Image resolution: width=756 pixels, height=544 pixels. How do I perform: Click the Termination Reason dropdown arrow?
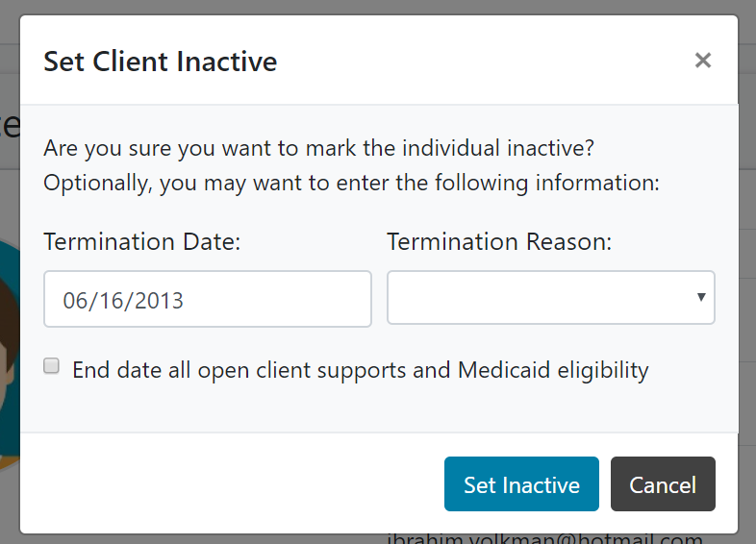click(702, 297)
